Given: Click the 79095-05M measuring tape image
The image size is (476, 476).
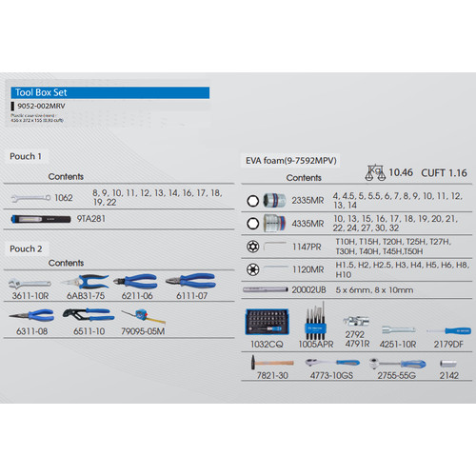Looking at the screenshot, I should [x=144, y=316].
